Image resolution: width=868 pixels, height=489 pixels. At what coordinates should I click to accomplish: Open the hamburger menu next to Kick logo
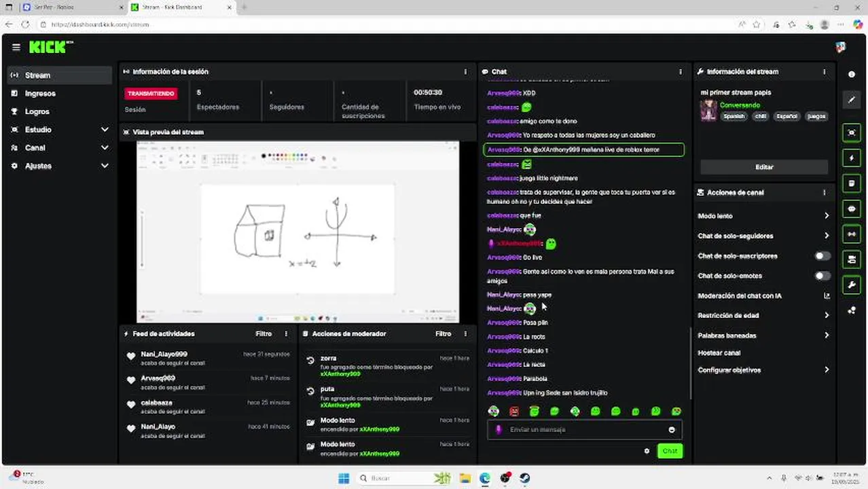pos(16,48)
